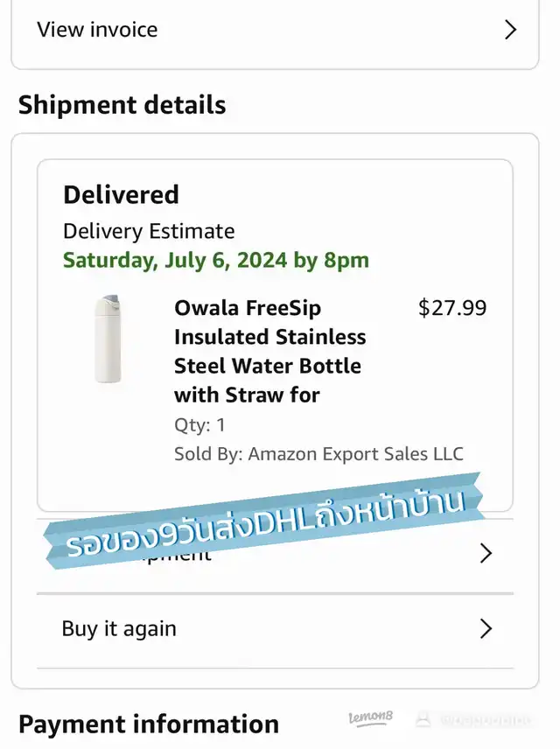Screen dimensions: 560x749
Task: Tap the green Saturday, July 6 delivery date
Action: tap(215, 260)
